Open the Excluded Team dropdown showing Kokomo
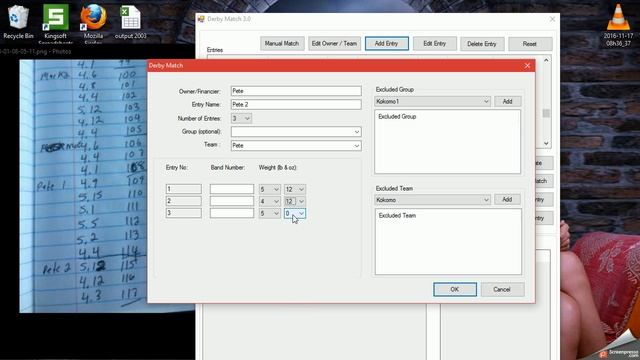Viewport: 640px width, 360px height. pos(432,200)
